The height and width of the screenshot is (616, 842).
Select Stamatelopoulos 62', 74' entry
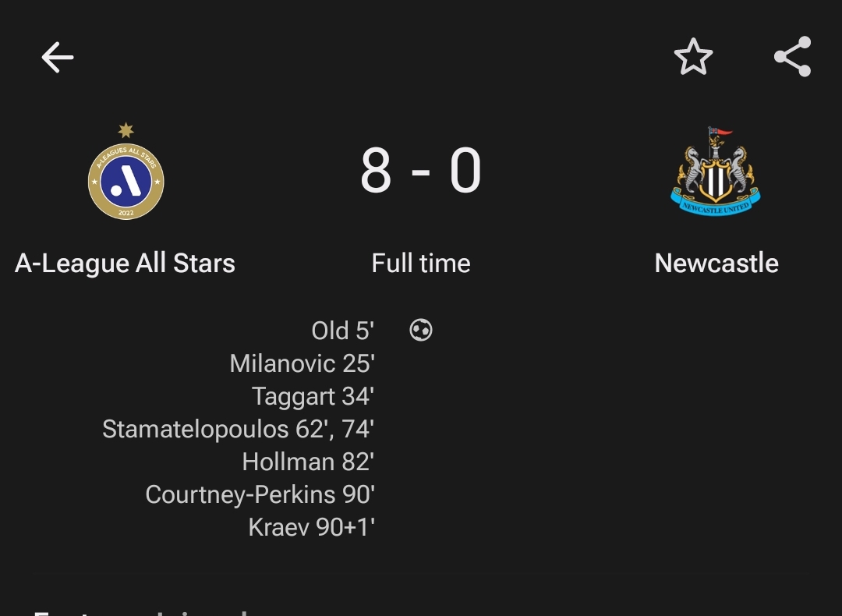239,430
